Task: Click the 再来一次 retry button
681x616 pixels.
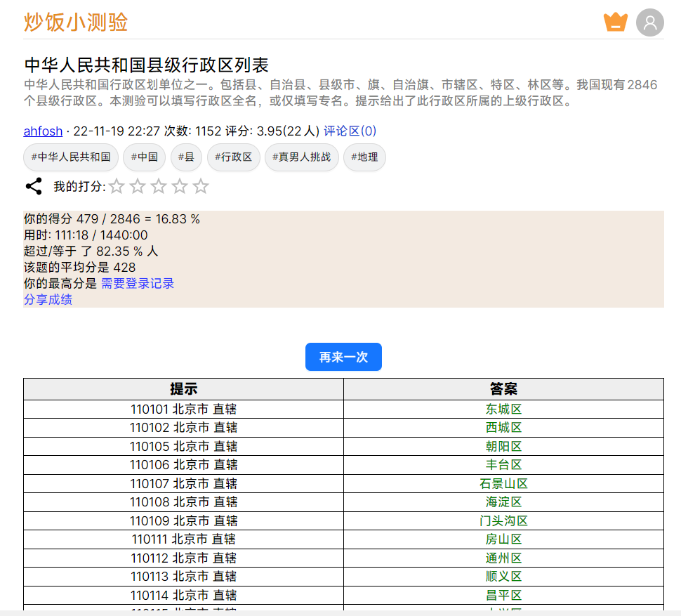Action: [x=343, y=357]
